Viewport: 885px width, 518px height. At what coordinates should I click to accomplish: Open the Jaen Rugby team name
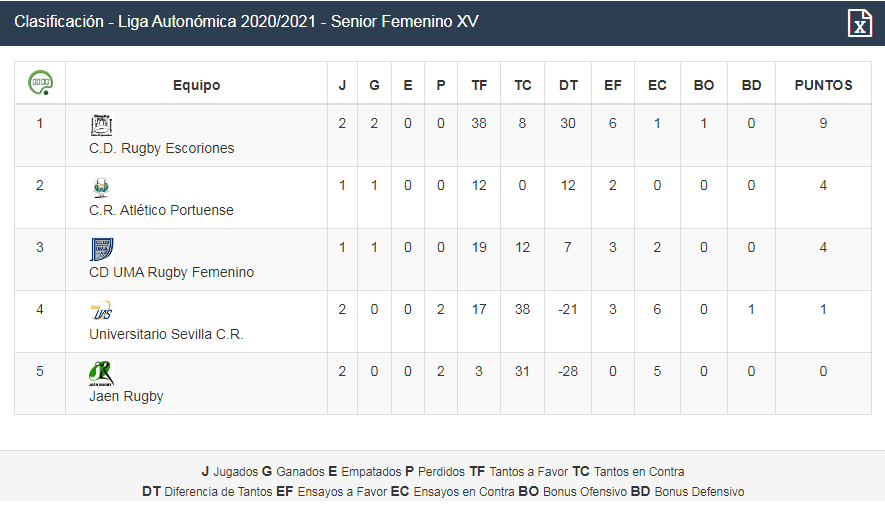point(126,397)
